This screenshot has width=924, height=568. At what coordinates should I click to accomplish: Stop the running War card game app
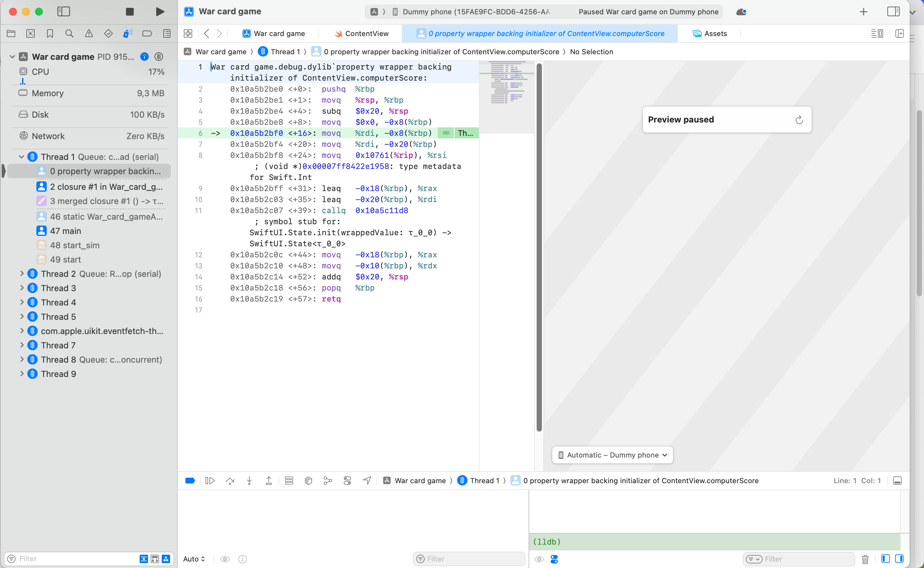pyautogui.click(x=130, y=12)
